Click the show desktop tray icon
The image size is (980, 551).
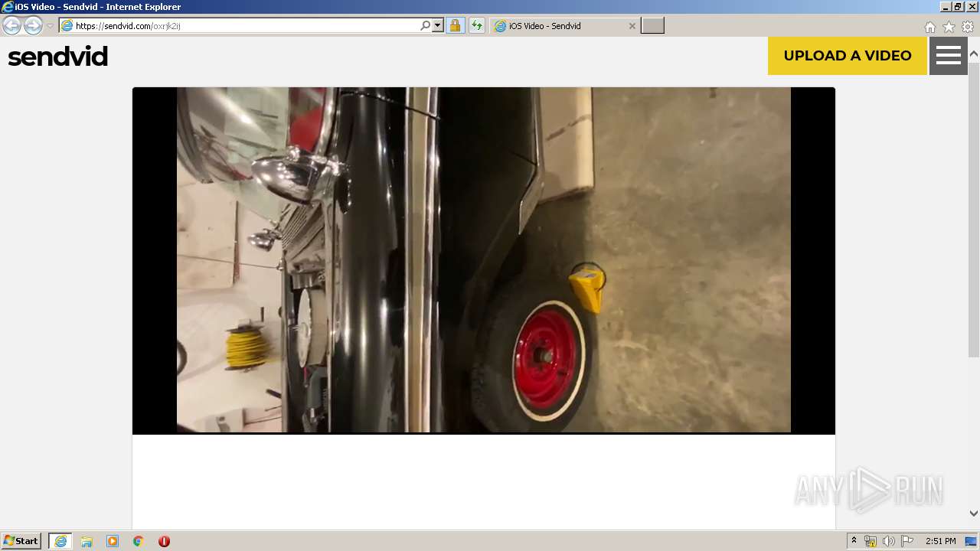pos(972,541)
